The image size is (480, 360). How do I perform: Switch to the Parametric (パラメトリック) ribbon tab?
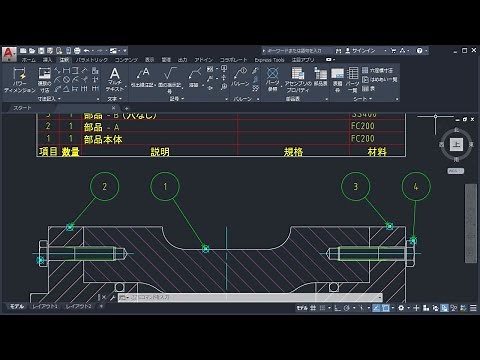(92, 60)
